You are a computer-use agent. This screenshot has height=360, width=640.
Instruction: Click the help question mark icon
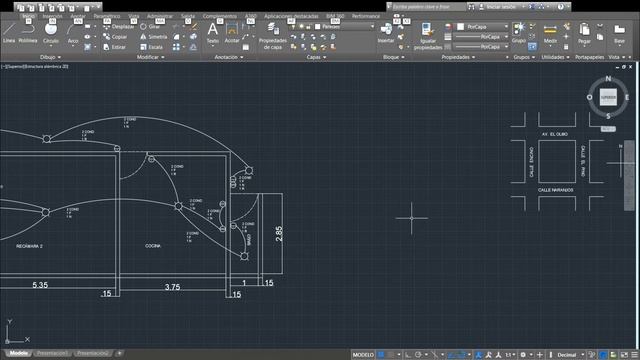561,7
